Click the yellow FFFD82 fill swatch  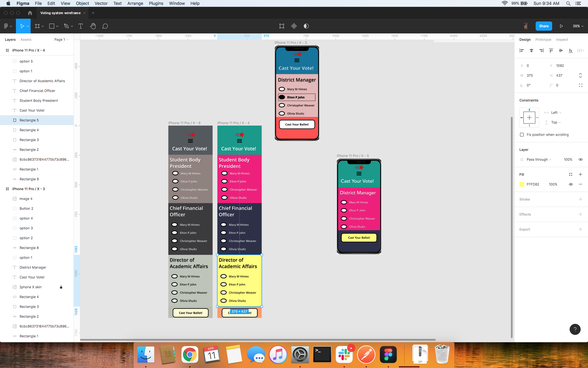coord(522,184)
